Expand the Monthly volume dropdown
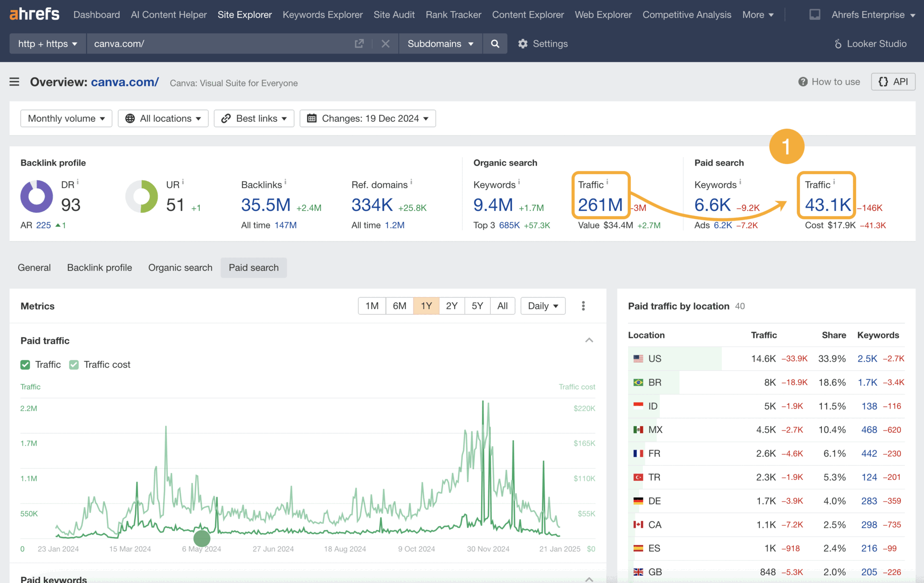Viewport: 924px width, 583px height. 66,119
